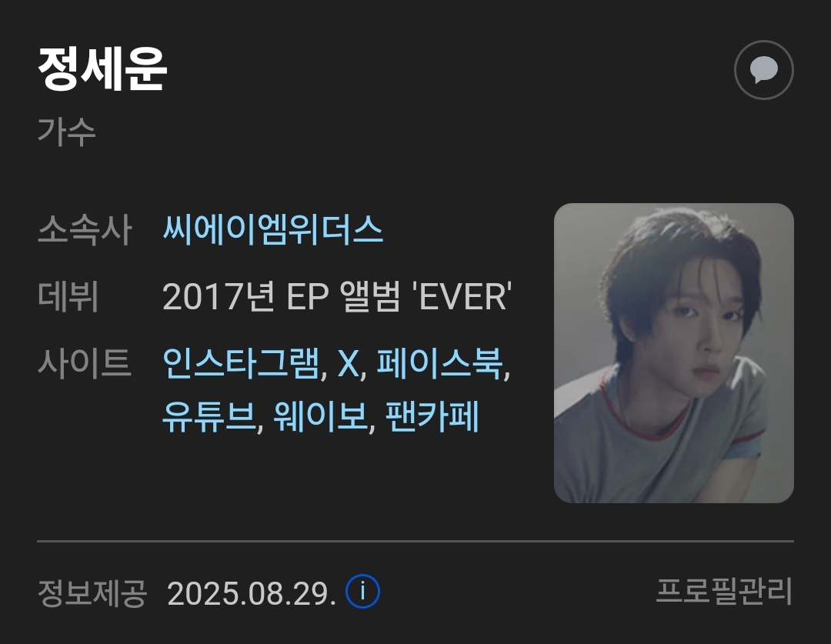
Task: Visit the 팬카페 link
Action: tap(432, 416)
